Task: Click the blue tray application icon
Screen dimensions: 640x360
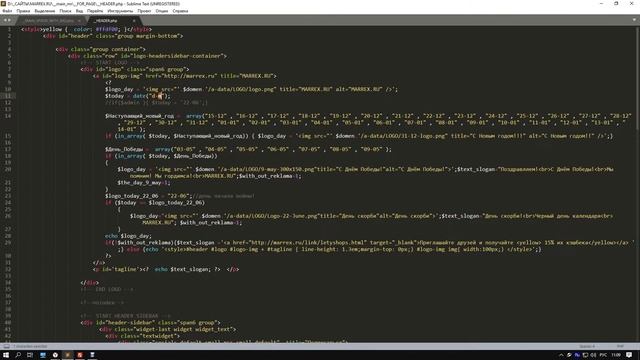Action: (577, 355)
